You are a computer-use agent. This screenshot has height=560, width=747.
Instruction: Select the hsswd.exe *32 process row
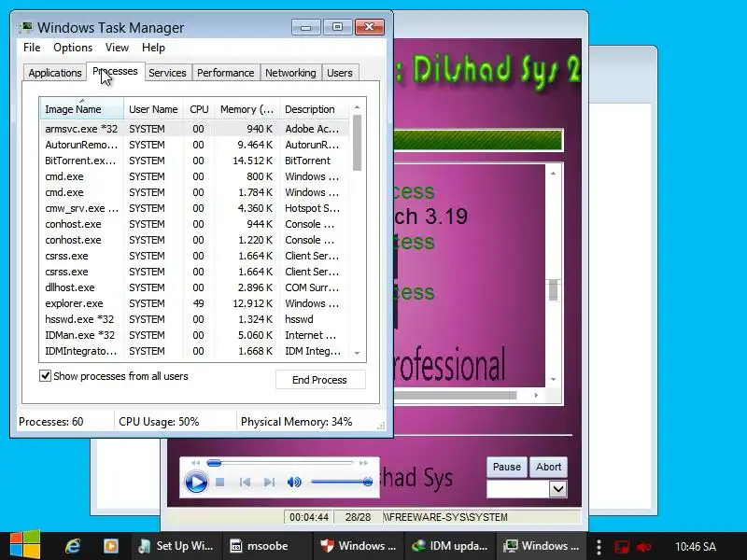pyautogui.click(x=194, y=319)
